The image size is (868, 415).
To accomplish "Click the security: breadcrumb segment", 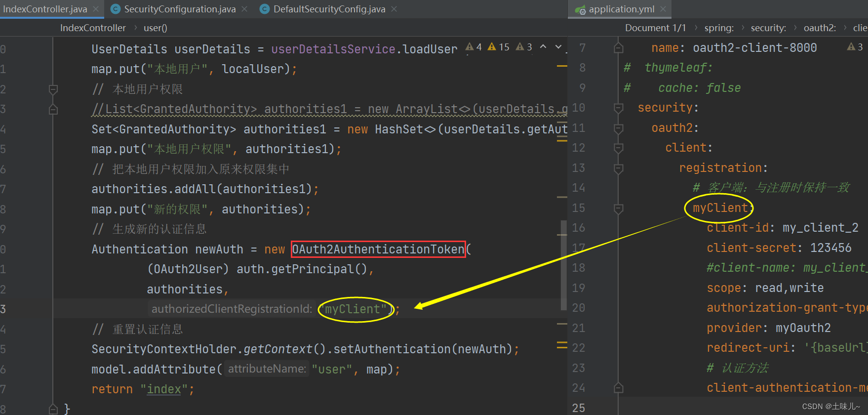I will pos(768,28).
